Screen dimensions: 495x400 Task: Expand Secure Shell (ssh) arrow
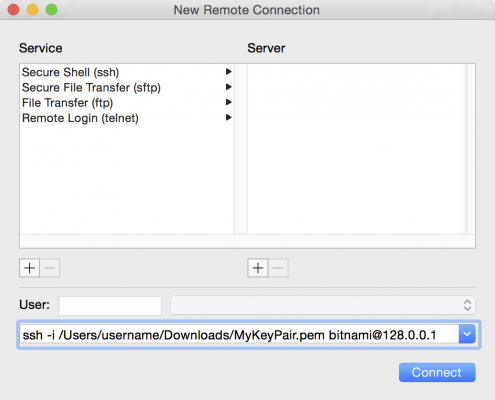pyautogui.click(x=229, y=72)
